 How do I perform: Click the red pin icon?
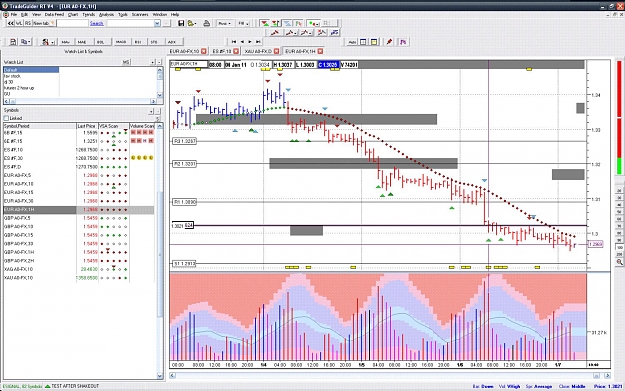(389, 42)
